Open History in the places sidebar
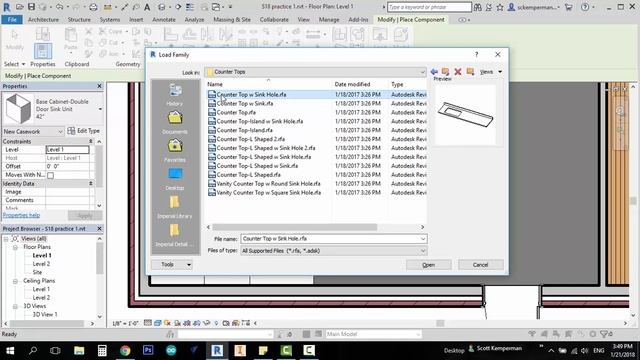This screenshot has height=360, width=640. point(175,95)
